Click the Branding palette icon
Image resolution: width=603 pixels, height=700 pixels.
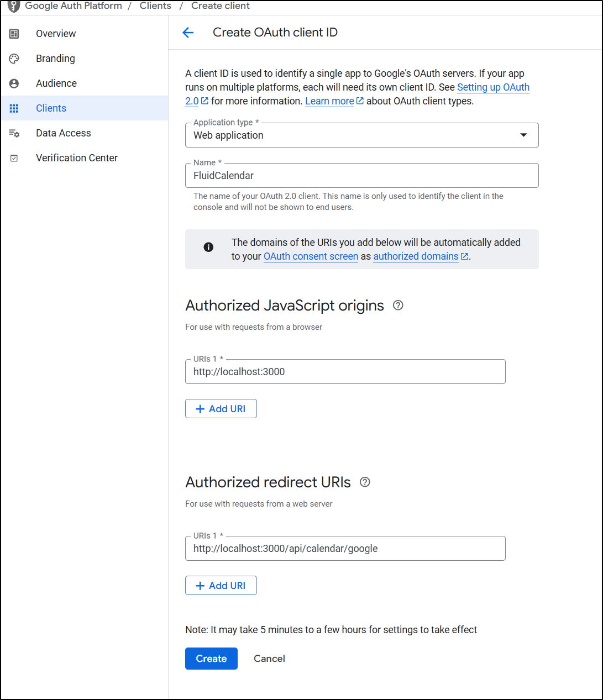(14, 59)
